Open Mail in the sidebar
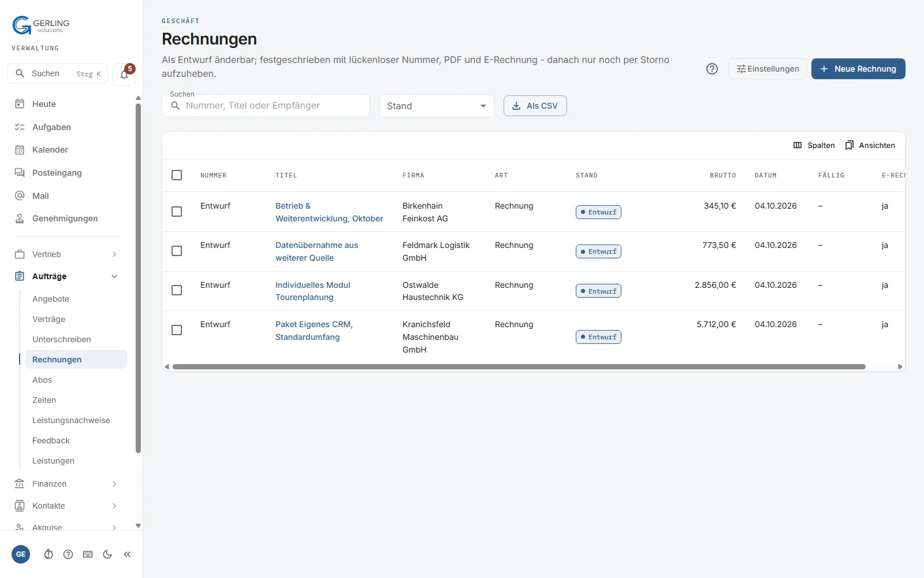The width and height of the screenshot is (924, 578). 67,196
